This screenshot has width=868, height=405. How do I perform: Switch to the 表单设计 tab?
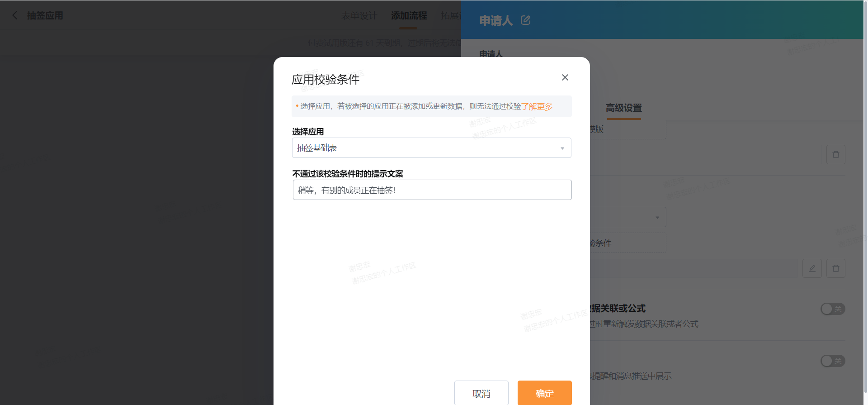tap(359, 15)
